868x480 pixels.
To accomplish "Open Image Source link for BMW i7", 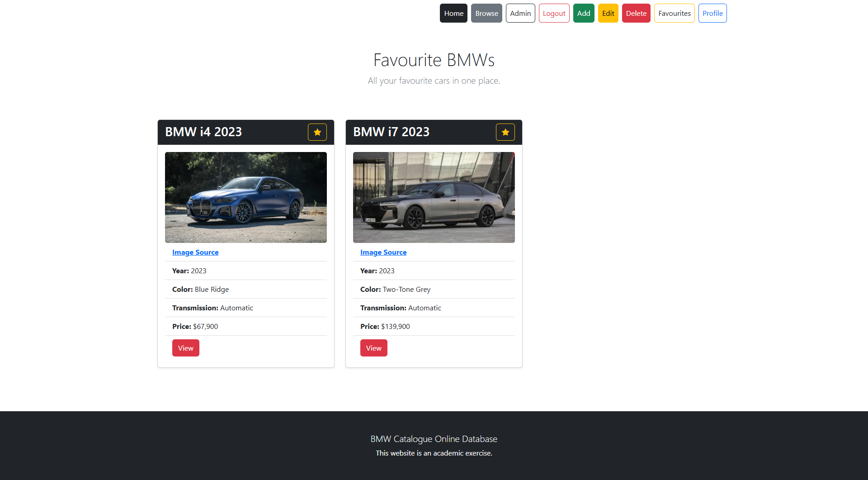I will click(383, 252).
